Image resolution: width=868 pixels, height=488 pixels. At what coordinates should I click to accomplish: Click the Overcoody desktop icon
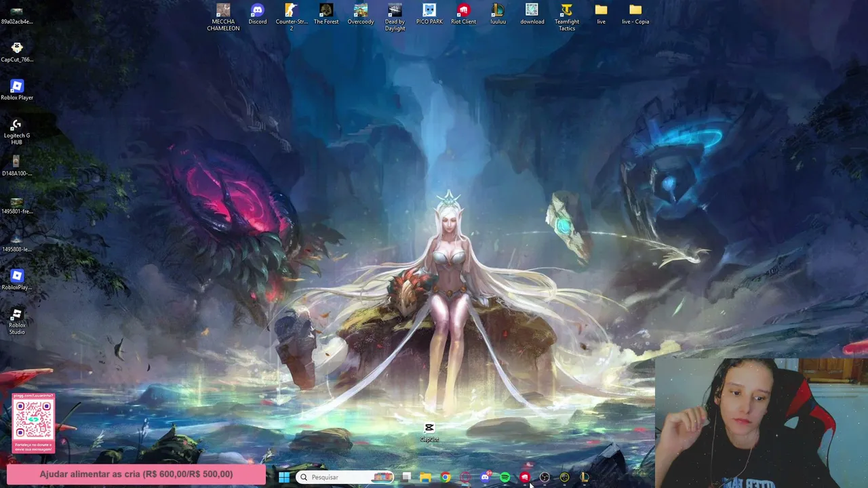click(x=361, y=14)
